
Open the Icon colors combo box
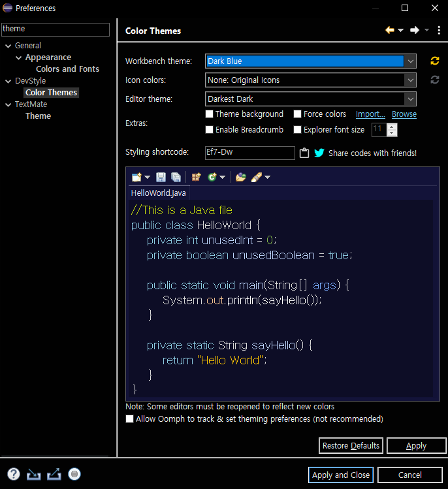pyautogui.click(x=311, y=80)
